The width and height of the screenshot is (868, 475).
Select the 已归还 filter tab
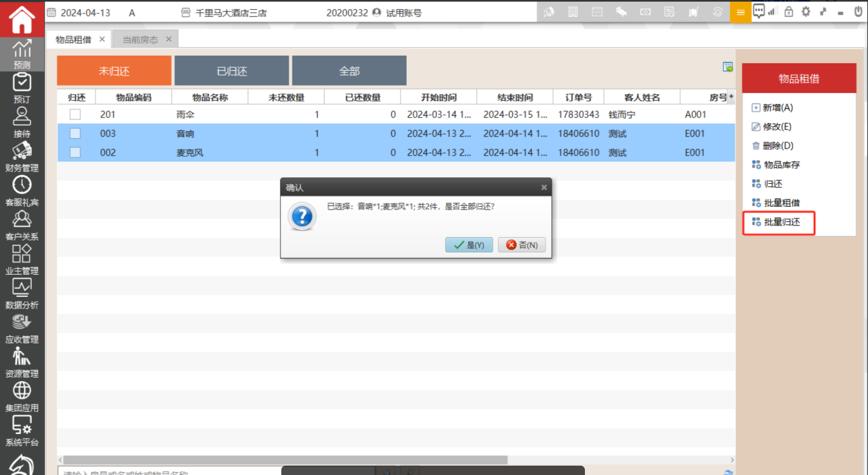(232, 71)
